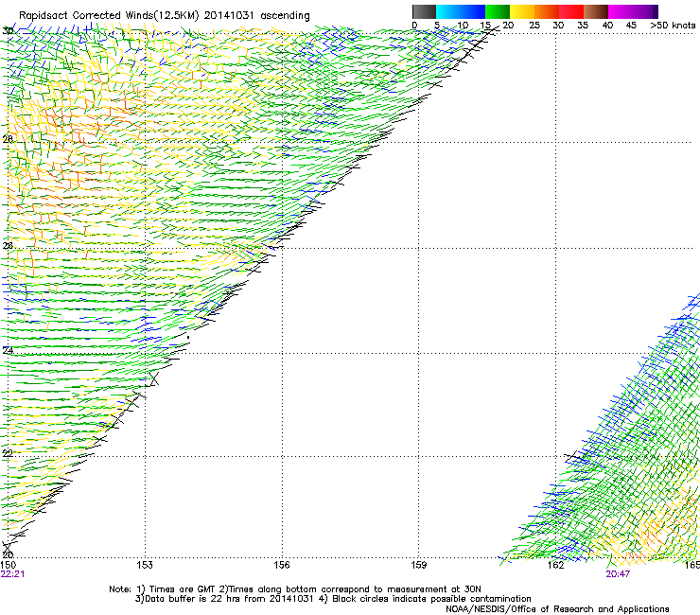Viewport: 700px width, 615px height.
Task: Click the note line about data buffer
Action: coord(333,599)
